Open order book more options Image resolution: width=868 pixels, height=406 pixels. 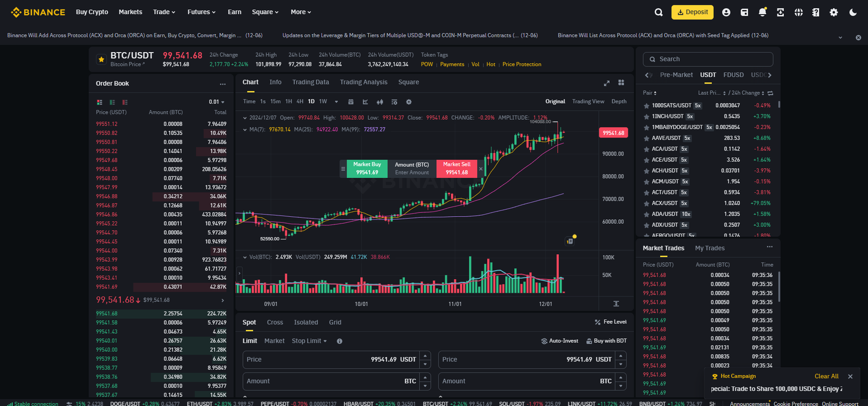pos(222,84)
